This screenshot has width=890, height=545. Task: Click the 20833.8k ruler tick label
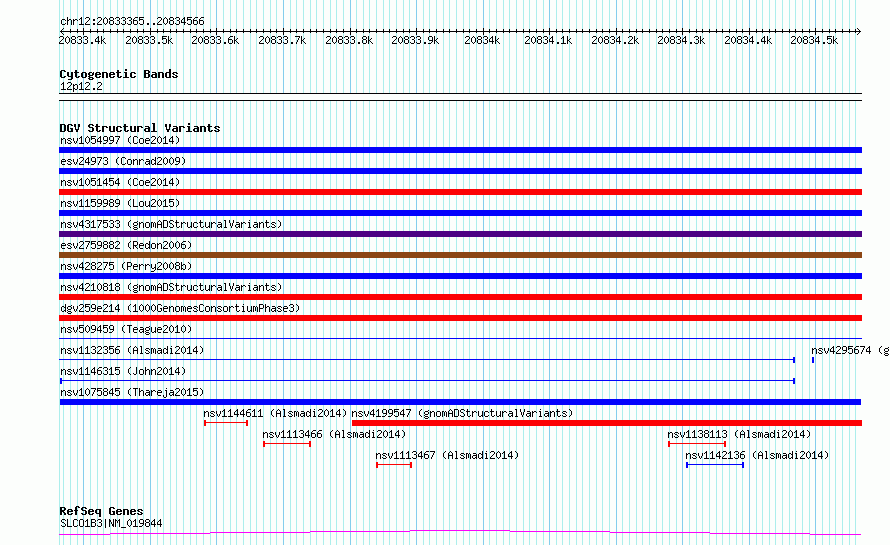[349, 40]
